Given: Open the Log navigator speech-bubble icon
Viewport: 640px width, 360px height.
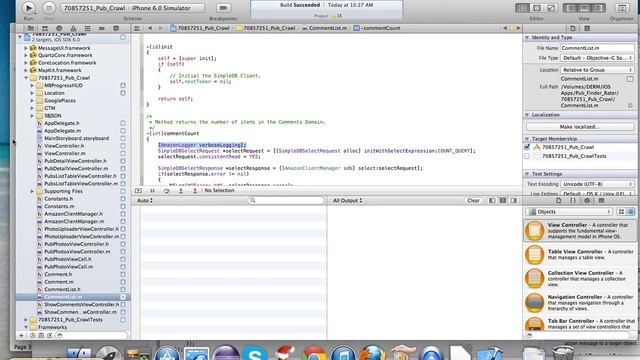Looking at the screenshot, I should pyautogui.click(x=116, y=29).
